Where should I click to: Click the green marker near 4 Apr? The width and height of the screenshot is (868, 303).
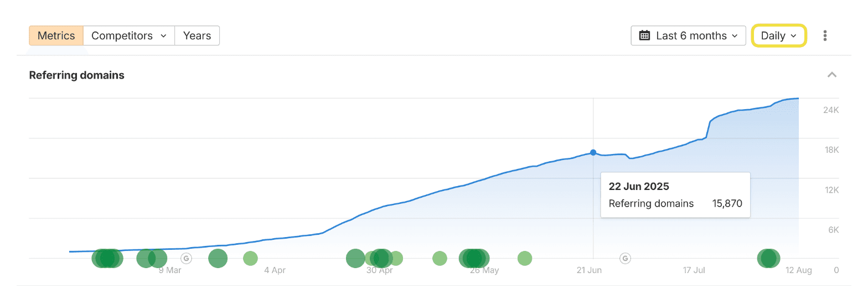point(250,258)
